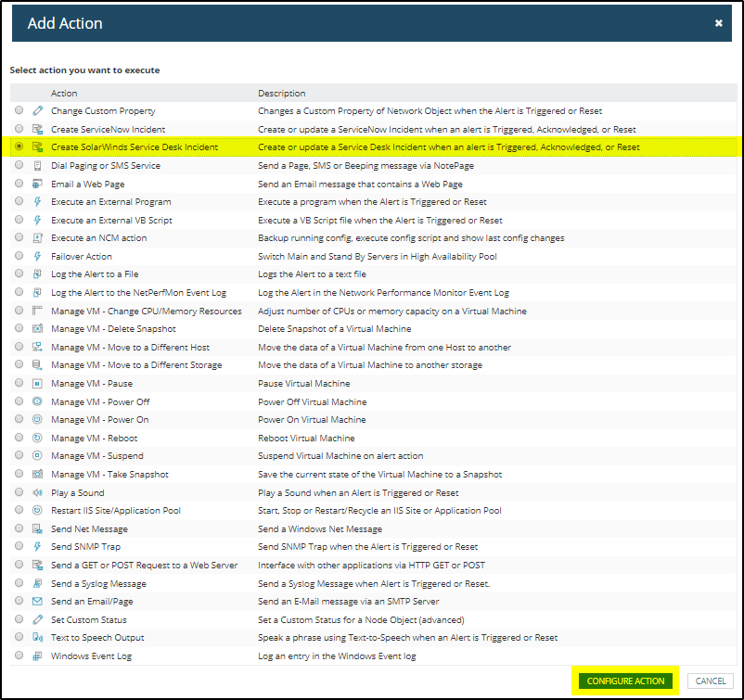This screenshot has width=744, height=700.
Task: Click the phone icon for Dial Paging or SMS Service
Action: coord(37,166)
